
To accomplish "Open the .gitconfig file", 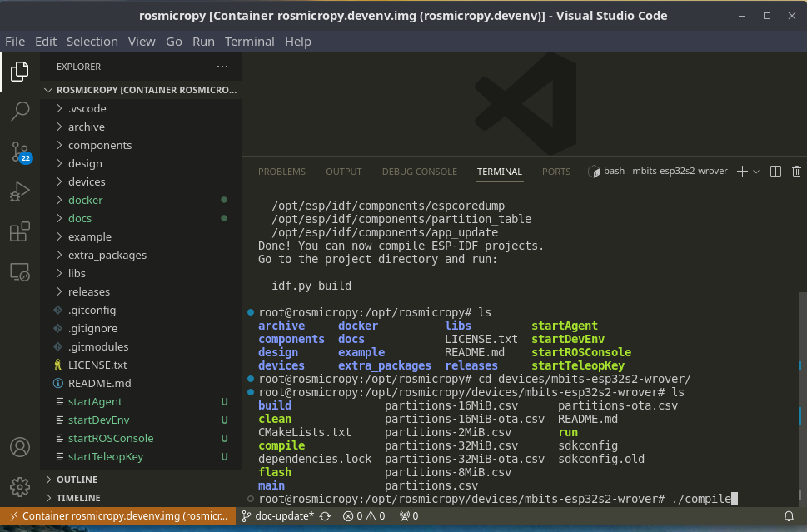I will 141,310.
